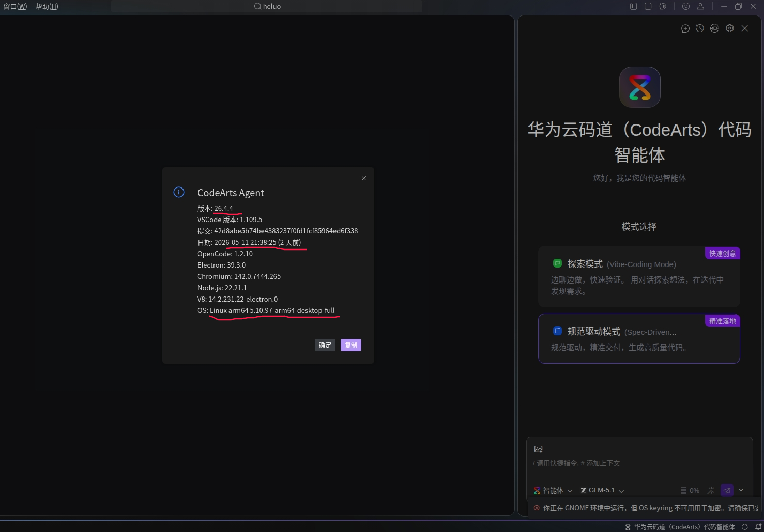Click the OS: Linux arm64 line
The height and width of the screenshot is (532, 764).
coord(266,310)
